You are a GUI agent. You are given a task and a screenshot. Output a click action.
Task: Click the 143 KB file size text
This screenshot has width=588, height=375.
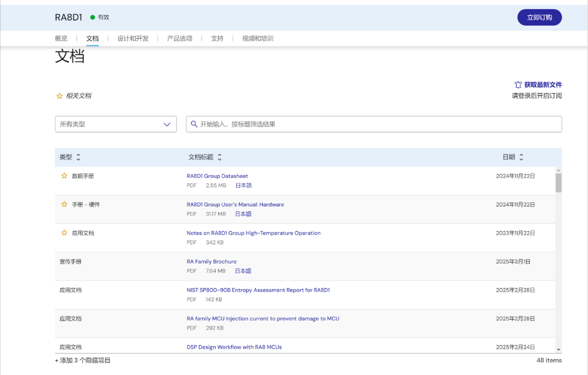tap(214, 299)
